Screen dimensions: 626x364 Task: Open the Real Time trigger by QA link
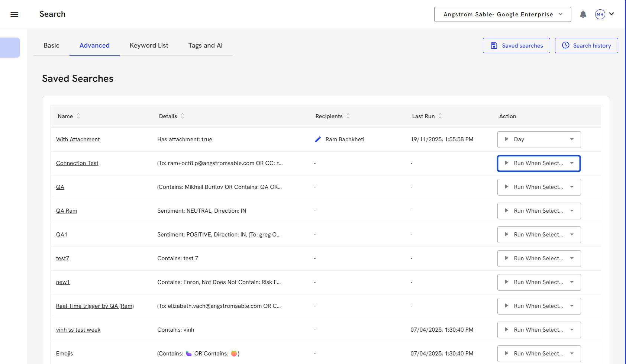point(95,306)
